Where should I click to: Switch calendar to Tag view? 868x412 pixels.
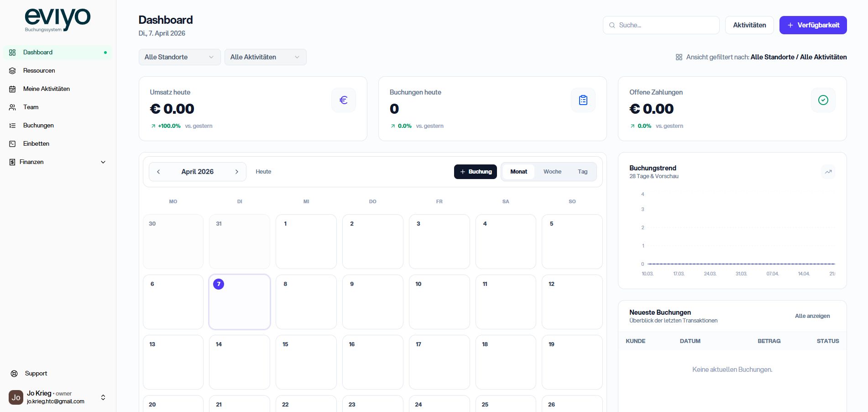click(582, 172)
